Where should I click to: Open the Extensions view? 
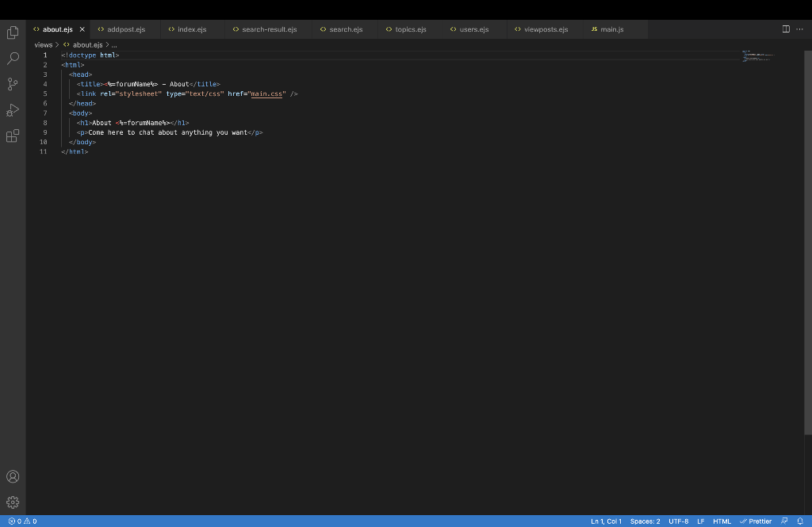[13, 136]
